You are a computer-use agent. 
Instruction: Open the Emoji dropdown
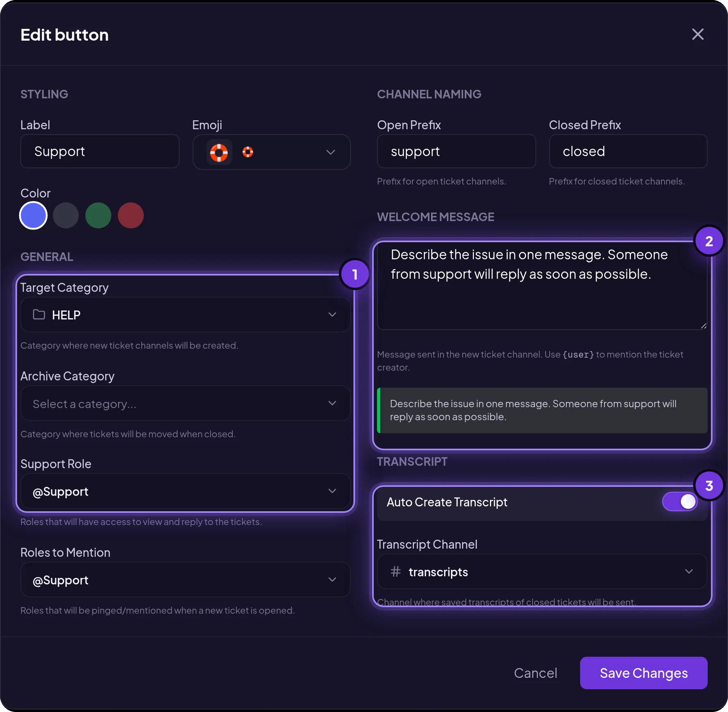tap(271, 152)
